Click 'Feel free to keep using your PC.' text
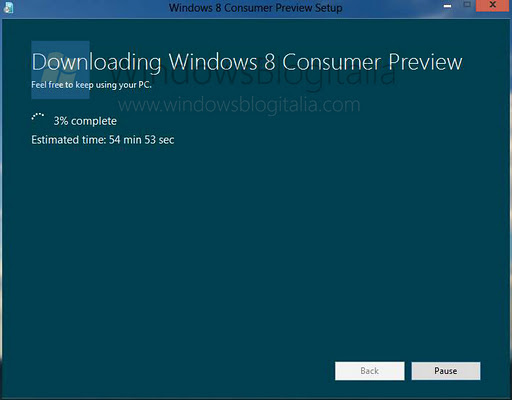The width and height of the screenshot is (512, 400). point(91,85)
